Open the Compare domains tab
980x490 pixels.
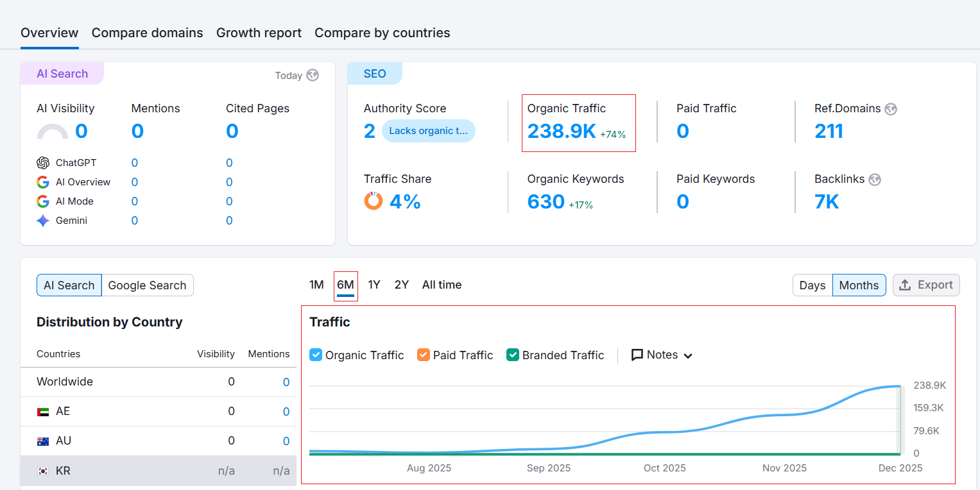tap(147, 33)
